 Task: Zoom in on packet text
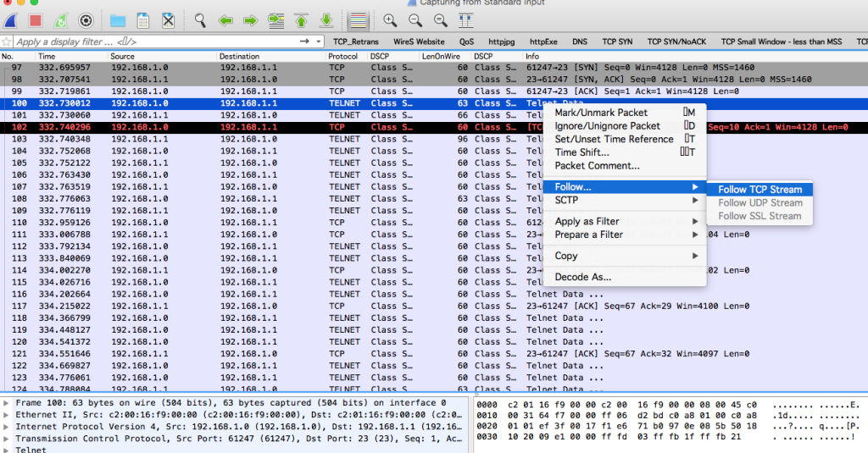[390, 21]
